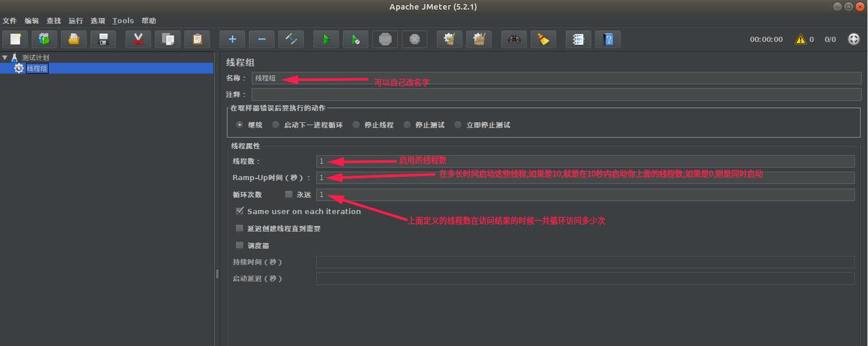The height and width of the screenshot is (346, 868).
Task: Select 启动下一进程循环 radio option
Action: (x=276, y=125)
